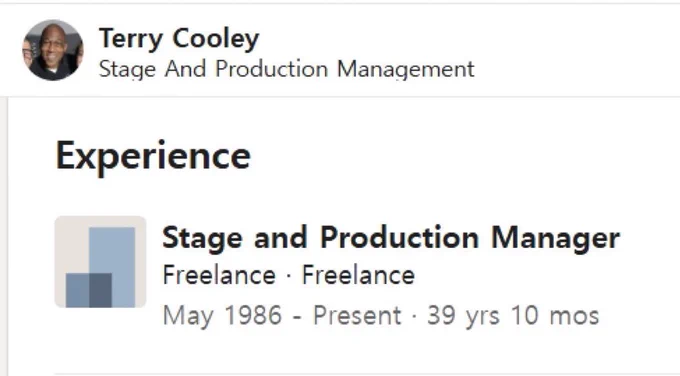The image size is (680, 376).
Task: Open the Freelance company logo placeholder
Action: 100,262
